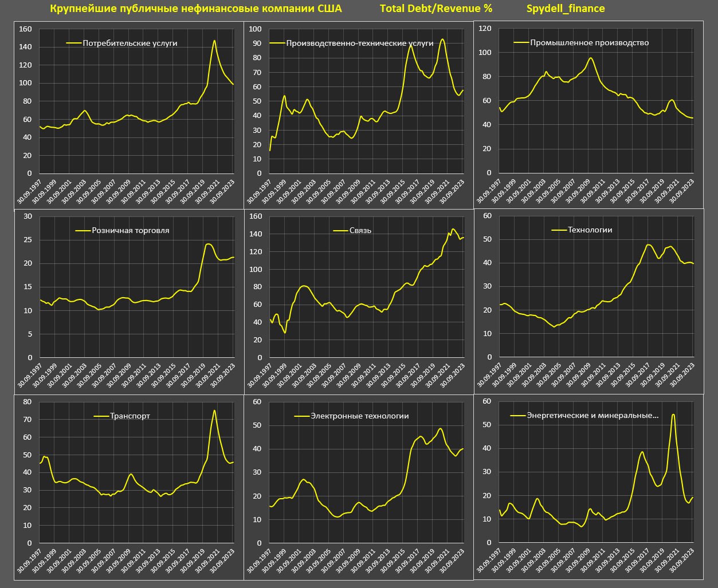Screen dimensions: 718x588
Task: Click the "Потребительские услуги" legend label
Action: pyautogui.click(x=130, y=43)
